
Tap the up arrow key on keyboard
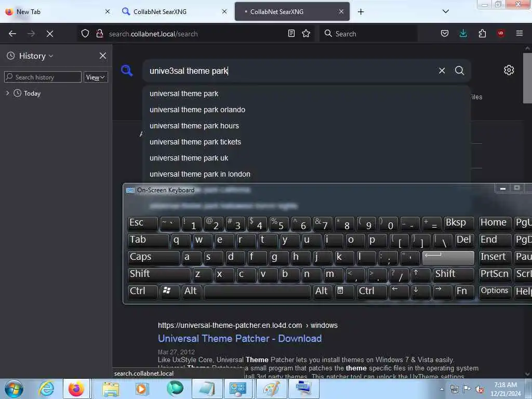pos(420,274)
